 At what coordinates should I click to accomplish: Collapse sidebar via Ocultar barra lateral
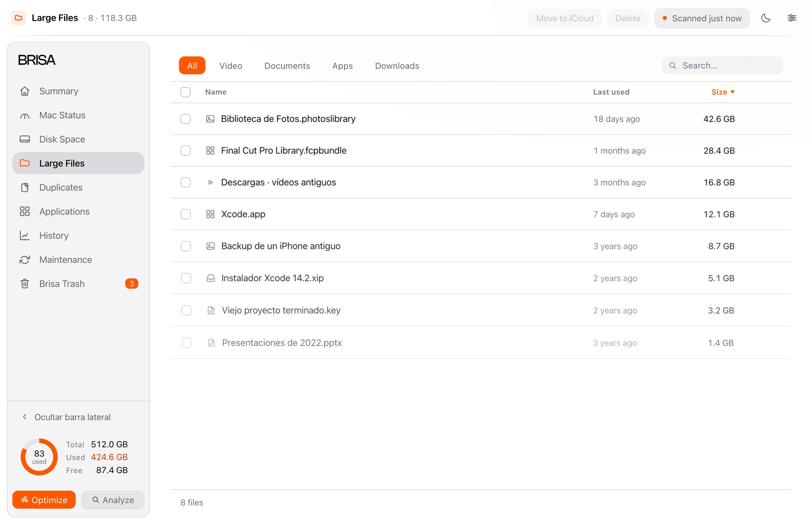(66, 417)
